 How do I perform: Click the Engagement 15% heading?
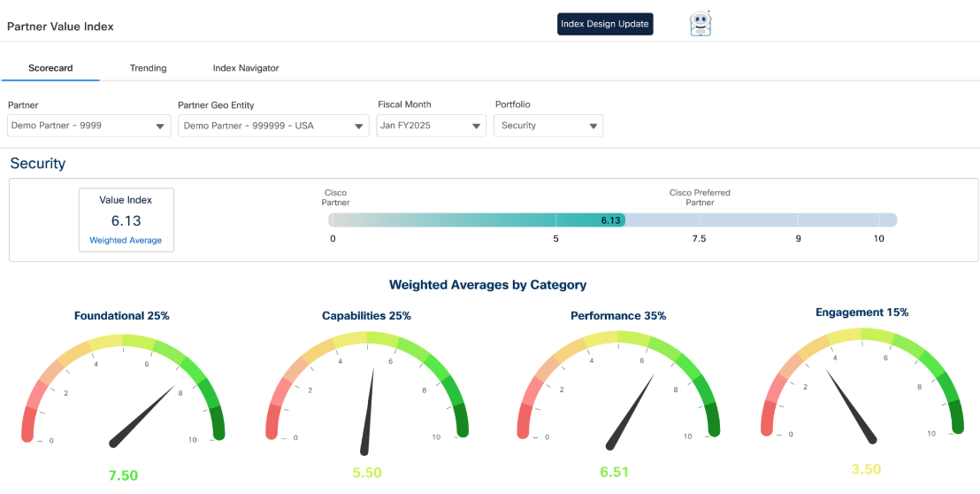(861, 312)
